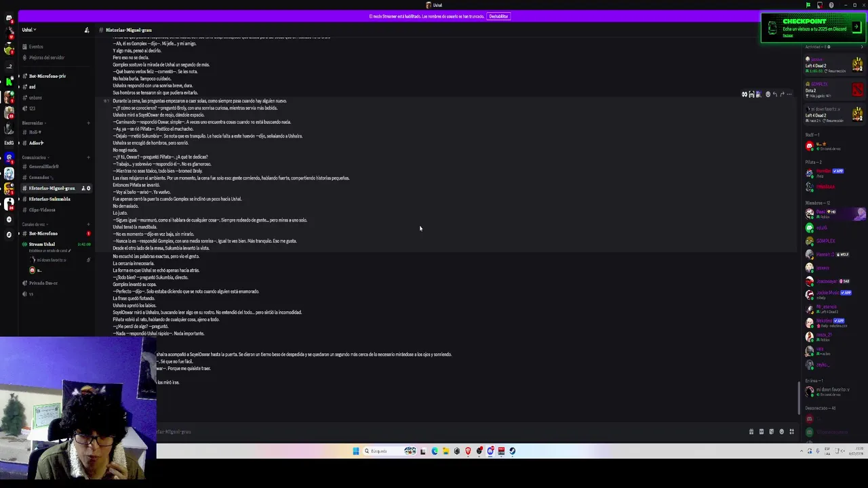Open the apps launcher icon in message bar
The width and height of the screenshot is (868, 488).
(x=791, y=432)
